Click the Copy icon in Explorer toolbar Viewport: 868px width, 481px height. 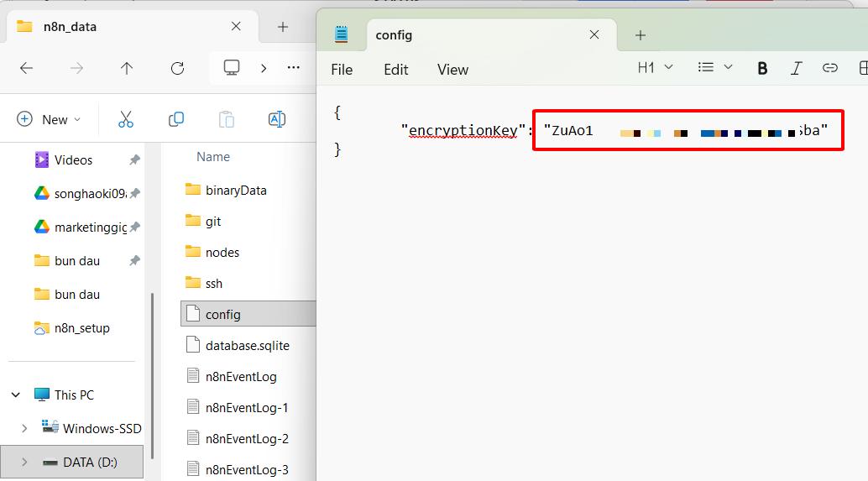[x=176, y=119]
